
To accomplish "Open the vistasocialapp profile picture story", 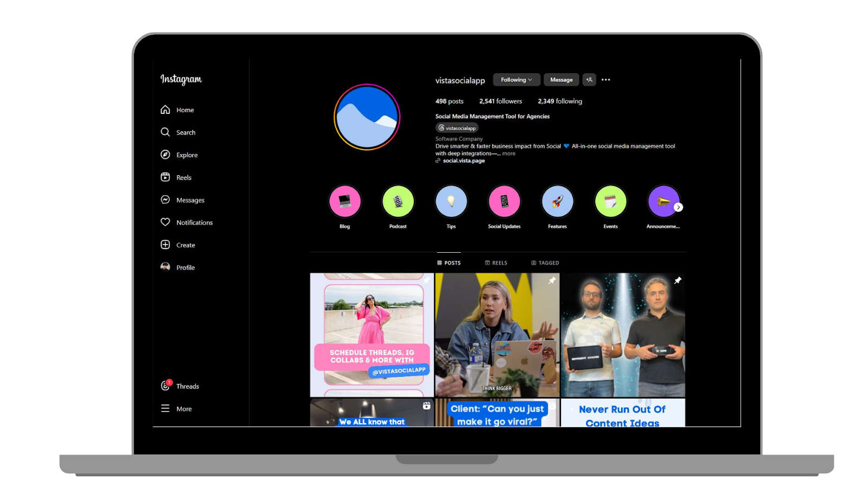I will (367, 117).
